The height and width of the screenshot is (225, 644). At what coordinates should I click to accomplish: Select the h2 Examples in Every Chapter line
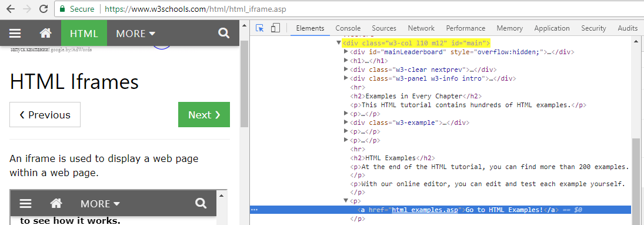[x=416, y=96]
